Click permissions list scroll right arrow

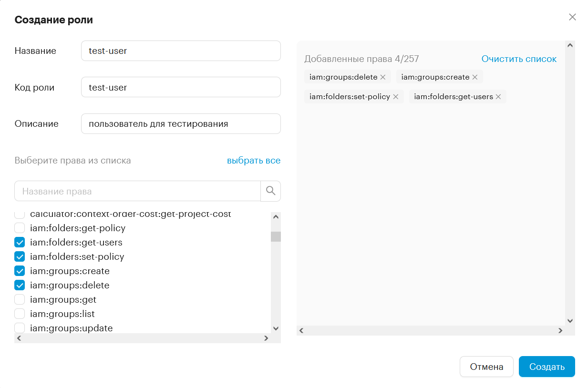pyautogui.click(x=266, y=338)
